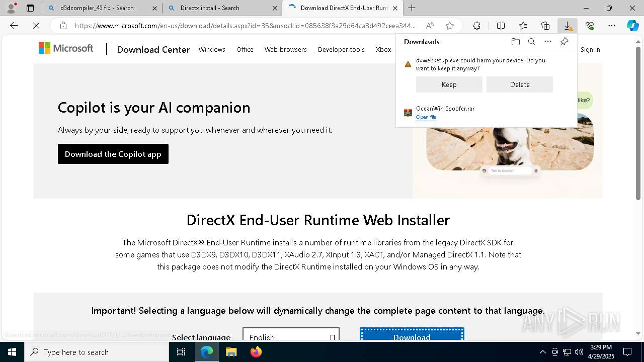This screenshot has width=644, height=362.
Task: Show hidden system tray icons
Action: coord(542,352)
